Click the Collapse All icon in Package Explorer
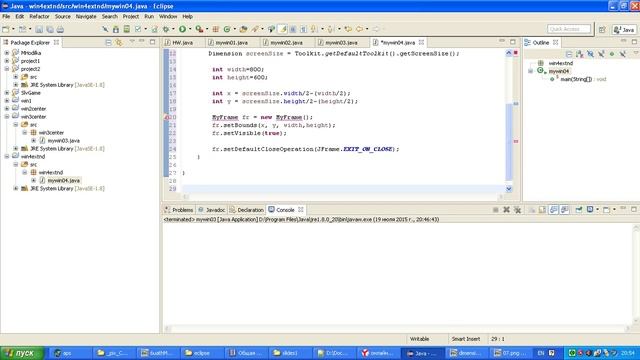Image resolution: width=640 pixels, height=360 pixels. tap(108, 42)
